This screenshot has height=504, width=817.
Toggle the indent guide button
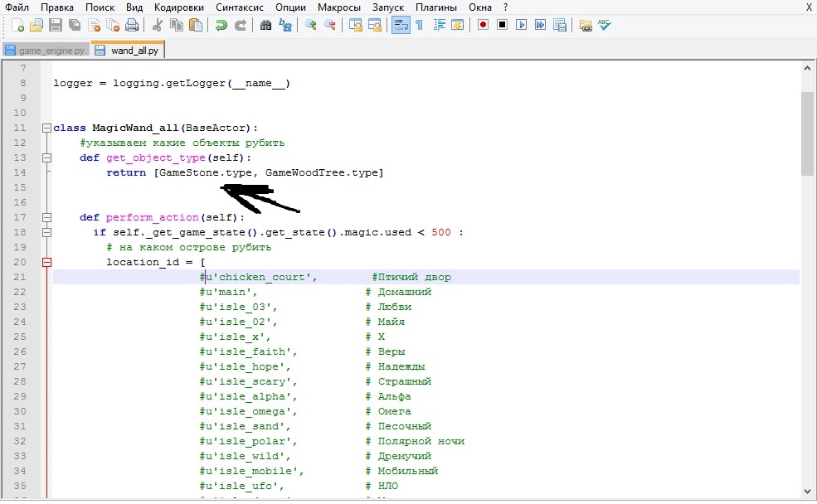(438, 26)
